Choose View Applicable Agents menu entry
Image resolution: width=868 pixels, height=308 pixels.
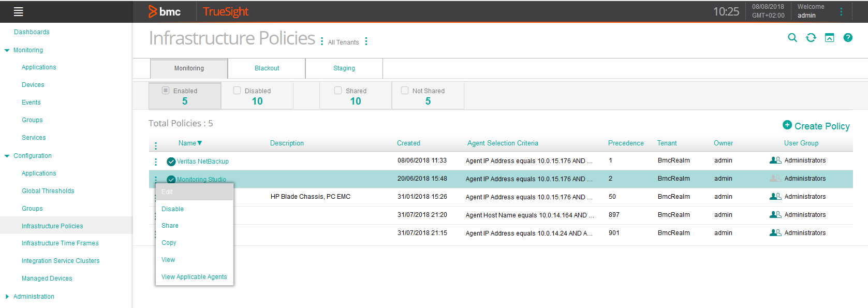tap(195, 277)
